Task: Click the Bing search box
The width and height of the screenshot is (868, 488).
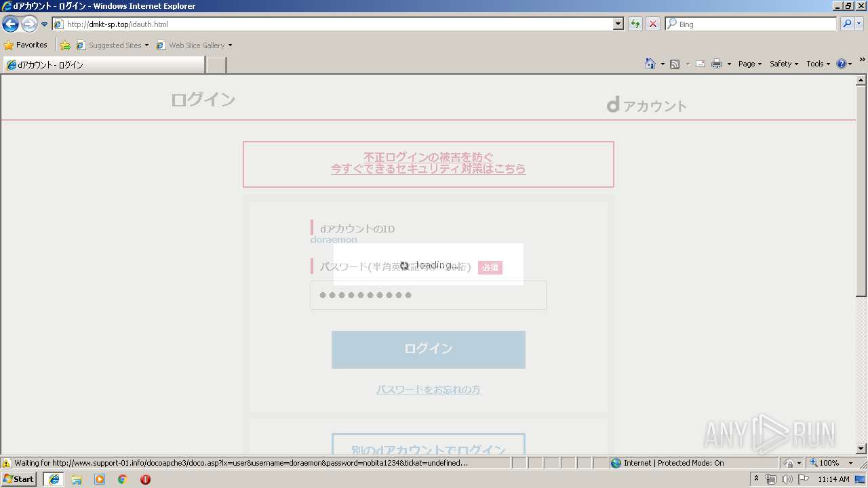Action: (x=751, y=24)
